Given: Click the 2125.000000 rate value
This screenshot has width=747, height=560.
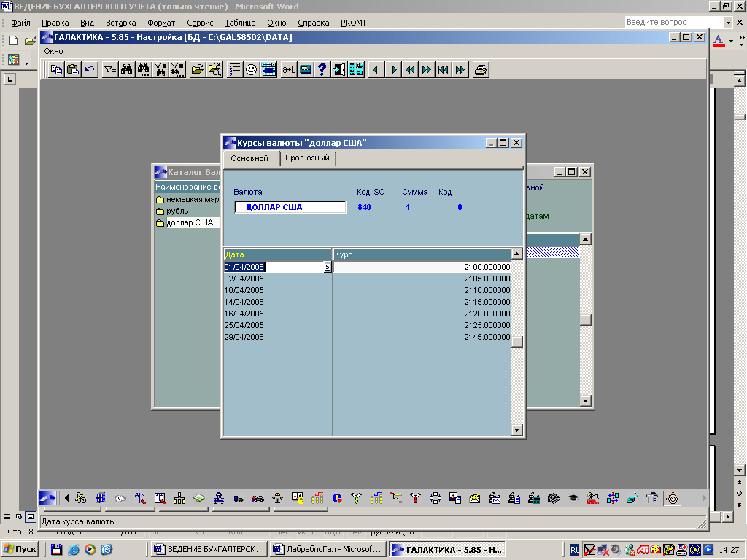Looking at the screenshot, I should [487, 325].
